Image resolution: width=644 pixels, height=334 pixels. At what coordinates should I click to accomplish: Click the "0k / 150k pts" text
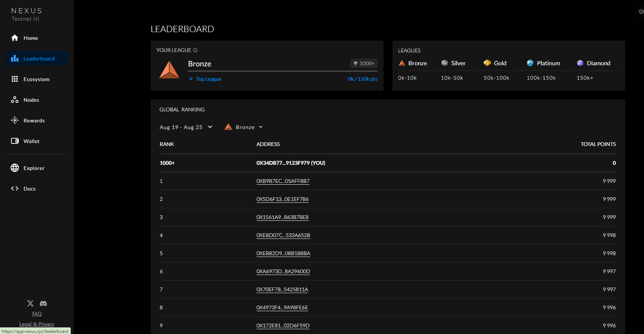tap(363, 79)
